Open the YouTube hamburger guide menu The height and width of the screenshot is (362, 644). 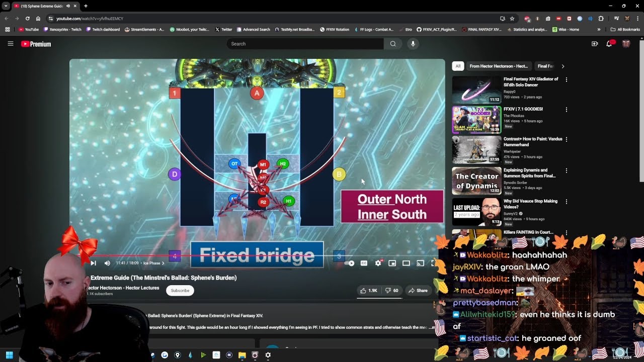(10, 44)
